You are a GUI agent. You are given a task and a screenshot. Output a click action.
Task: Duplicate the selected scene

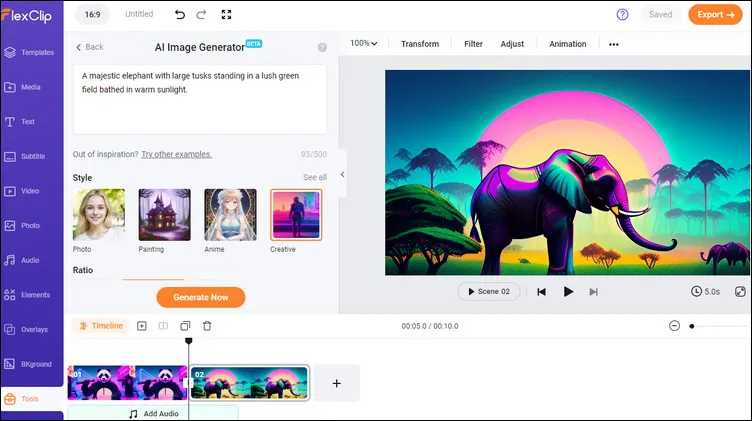185,326
